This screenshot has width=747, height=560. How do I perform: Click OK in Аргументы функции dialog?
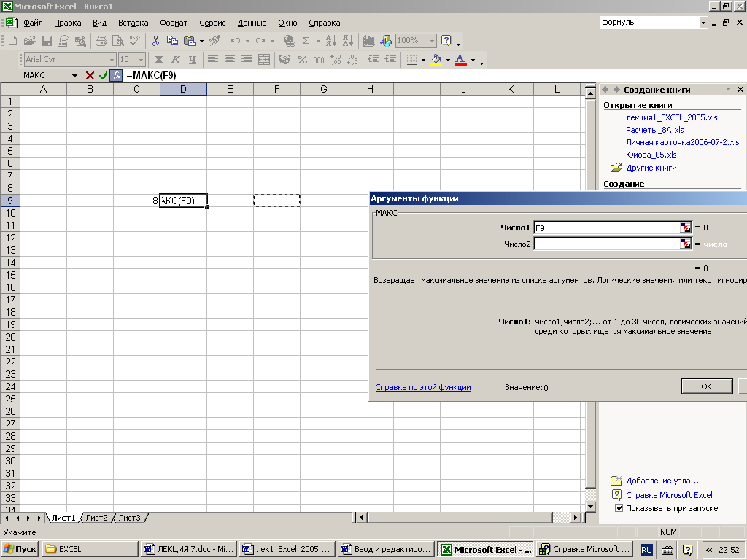[x=706, y=386]
